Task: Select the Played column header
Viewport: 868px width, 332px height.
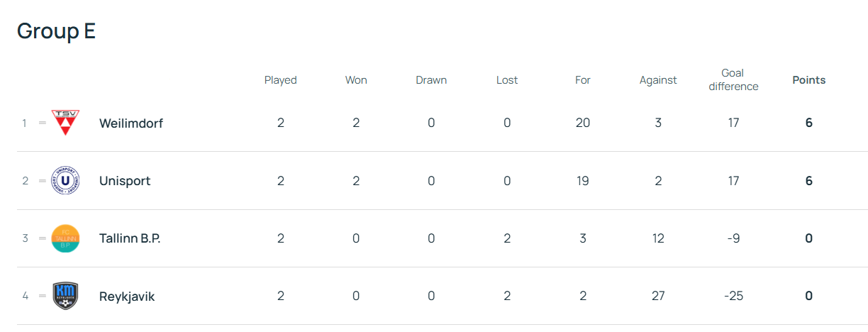Action: click(281, 80)
